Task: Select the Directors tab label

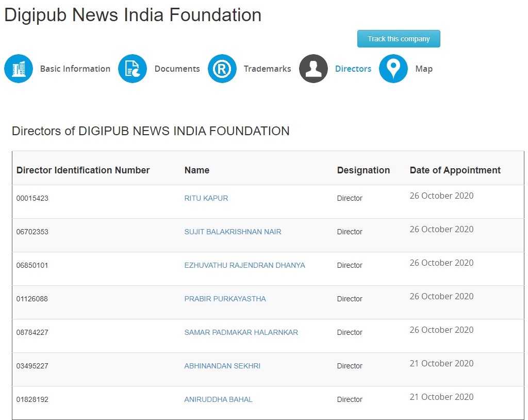Action: pos(353,69)
